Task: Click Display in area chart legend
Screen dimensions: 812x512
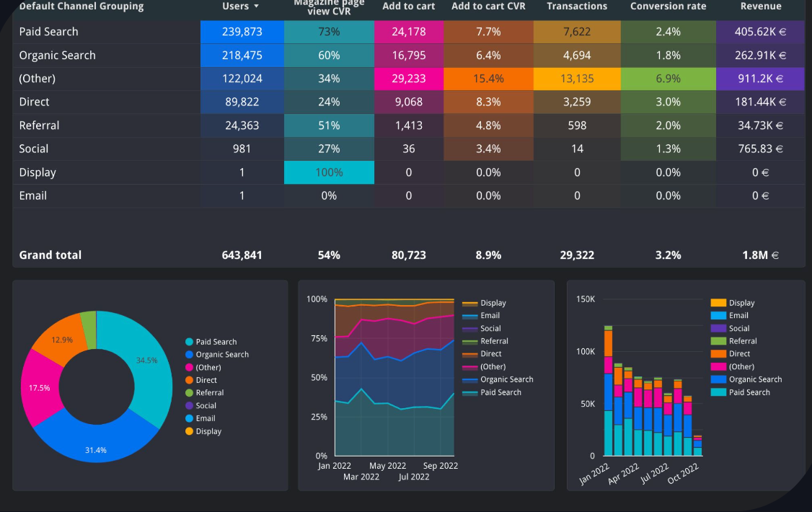Action: click(x=484, y=303)
